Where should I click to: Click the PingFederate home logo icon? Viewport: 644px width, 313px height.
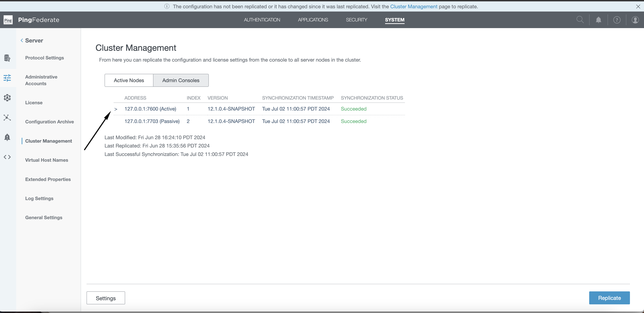tap(8, 20)
